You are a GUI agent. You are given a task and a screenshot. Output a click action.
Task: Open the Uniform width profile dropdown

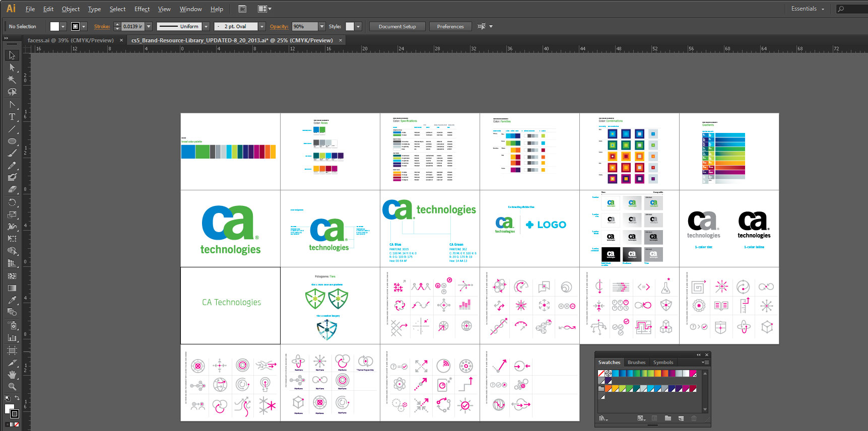[206, 26]
